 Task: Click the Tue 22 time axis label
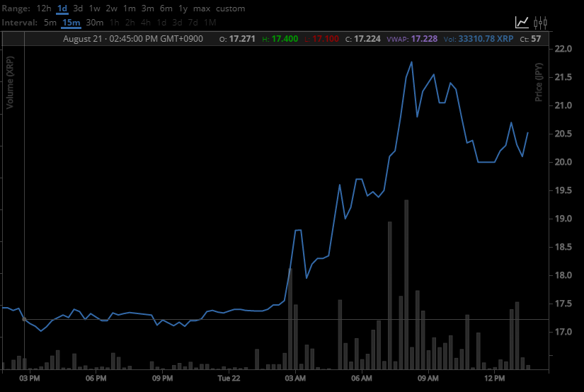[x=229, y=379]
